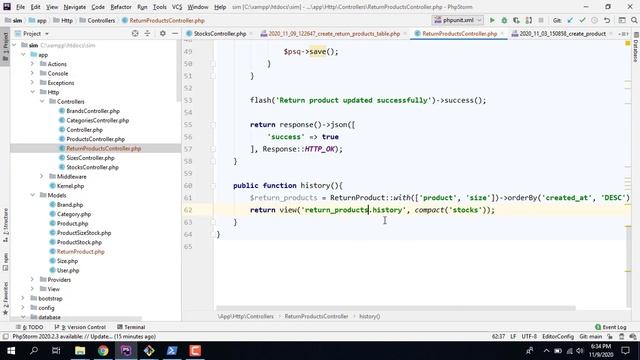Switch to create_return_products_table.php tab
Viewport: 640px width, 360px height.
point(334,33)
